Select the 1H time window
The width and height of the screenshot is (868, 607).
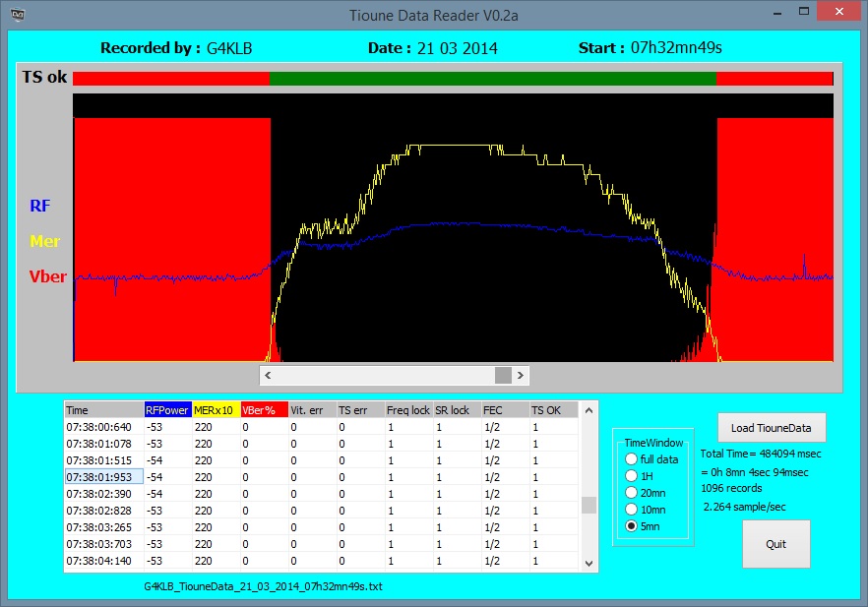click(x=640, y=476)
